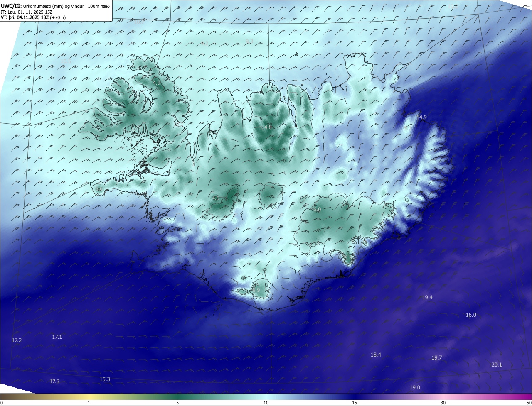Click the '30' tick label on the color scale
The image size is (532, 406).
443,403
